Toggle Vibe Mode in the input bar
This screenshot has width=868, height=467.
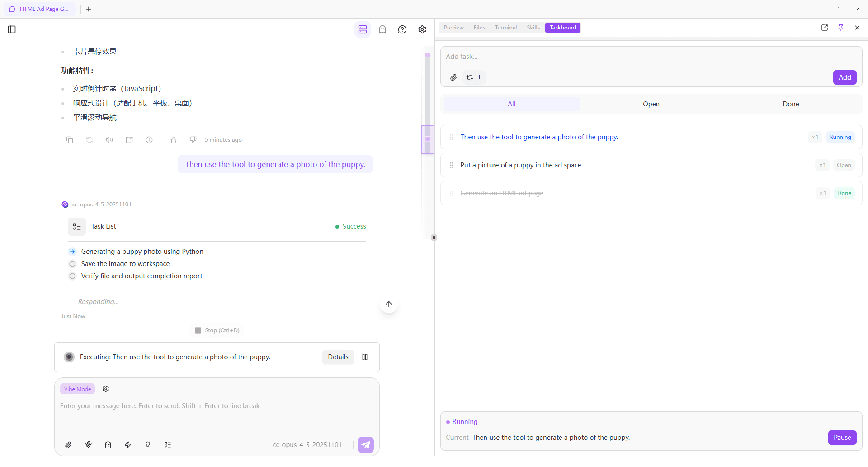pos(77,389)
